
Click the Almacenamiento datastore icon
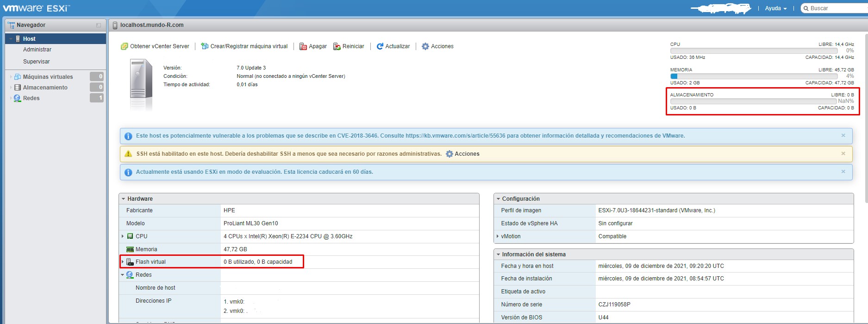(x=18, y=88)
